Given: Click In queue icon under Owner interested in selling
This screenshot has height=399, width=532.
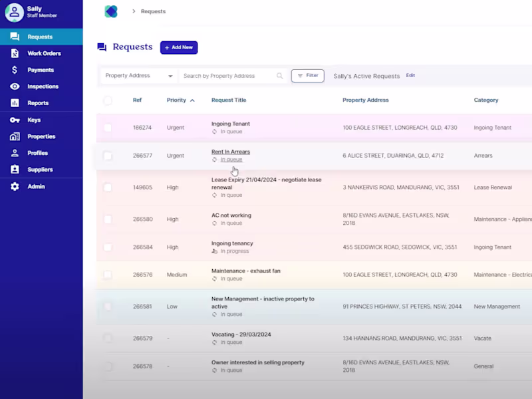Looking at the screenshot, I should point(214,370).
